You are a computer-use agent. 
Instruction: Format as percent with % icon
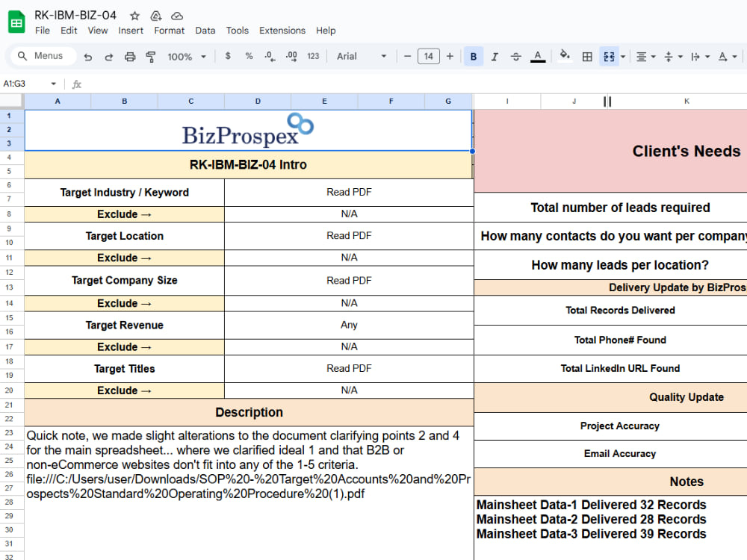click(x=249, y=56)
